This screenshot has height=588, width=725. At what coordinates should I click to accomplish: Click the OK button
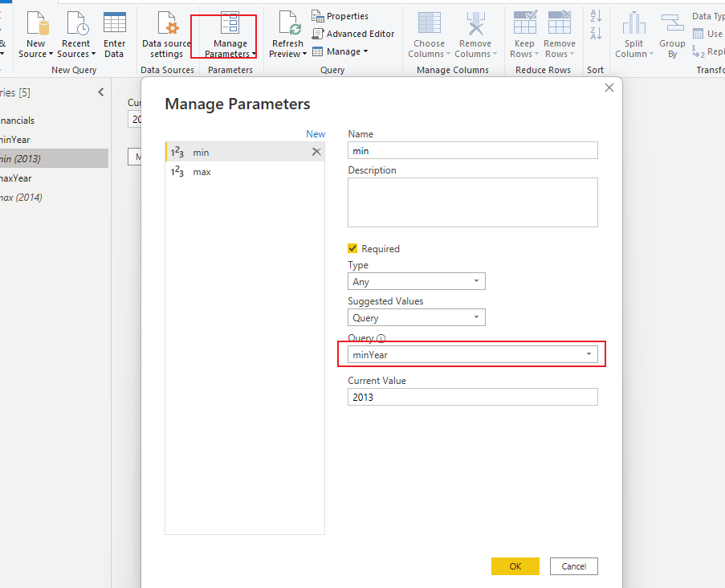515,566
